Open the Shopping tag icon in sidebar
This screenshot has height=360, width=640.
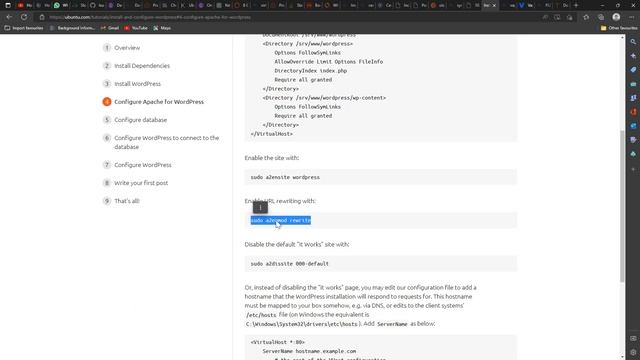(x=633, y=70)
